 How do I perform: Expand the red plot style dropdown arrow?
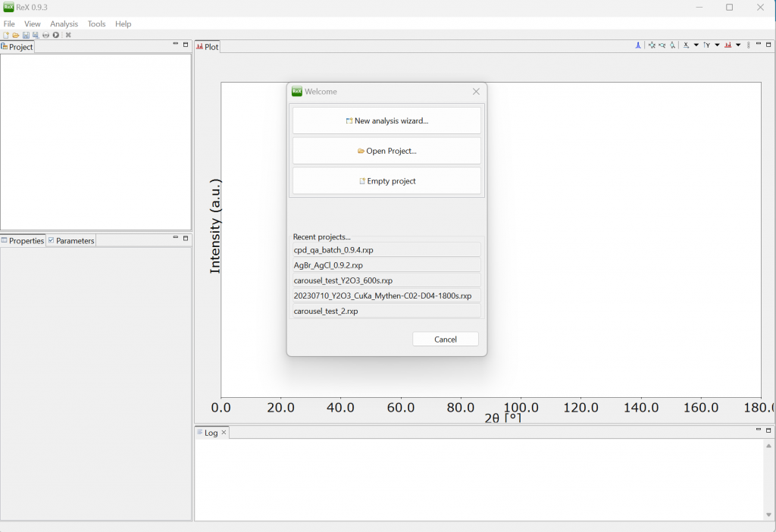tap(738, 45)
